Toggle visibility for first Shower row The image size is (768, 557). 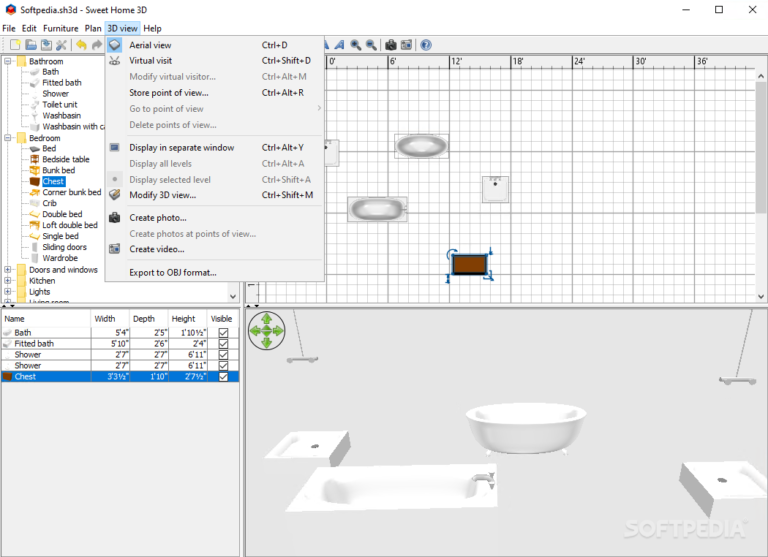tap(223, 355)
